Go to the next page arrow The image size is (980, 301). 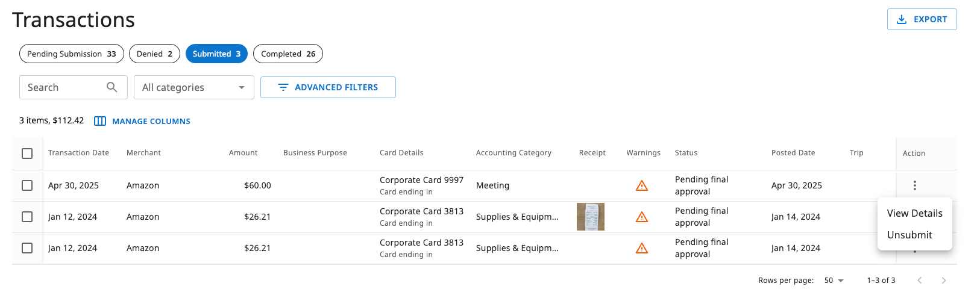[944, 281]
